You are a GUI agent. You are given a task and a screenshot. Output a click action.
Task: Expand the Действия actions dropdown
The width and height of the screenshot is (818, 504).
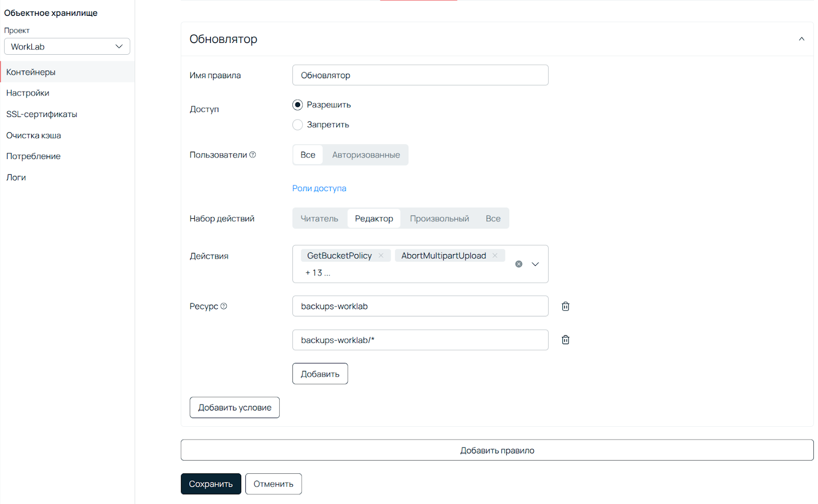pos(535,264)
